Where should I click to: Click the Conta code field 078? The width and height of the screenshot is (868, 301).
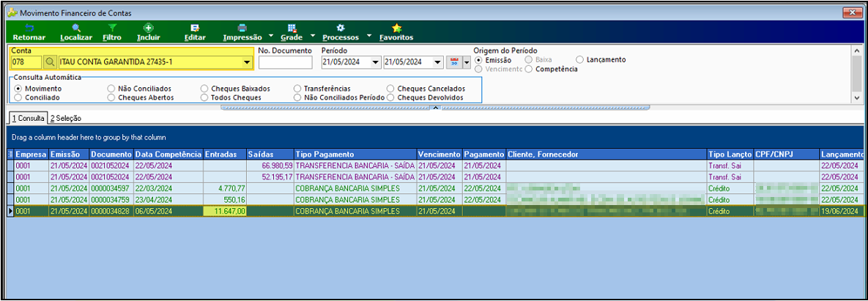pyautogui.click(x=26, y=62)
